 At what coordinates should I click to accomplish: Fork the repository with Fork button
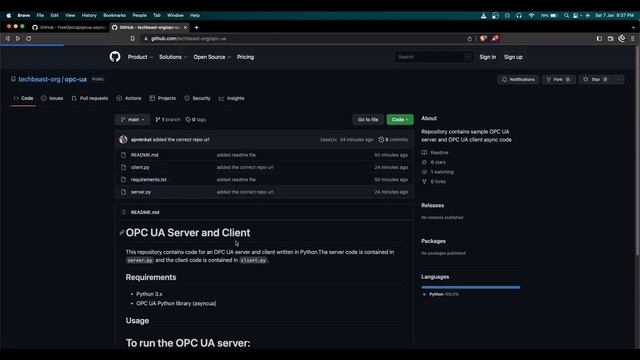[x=558, y=79]
